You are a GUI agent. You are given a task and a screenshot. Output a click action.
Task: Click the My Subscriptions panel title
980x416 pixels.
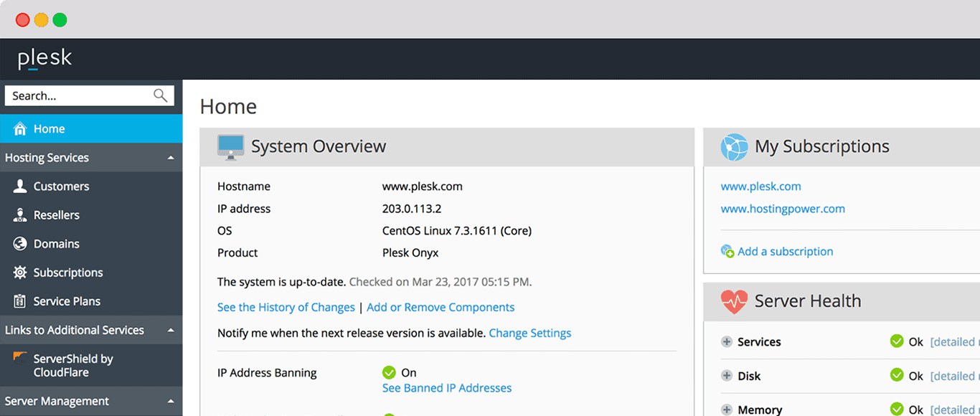click(x=822, y=146)
